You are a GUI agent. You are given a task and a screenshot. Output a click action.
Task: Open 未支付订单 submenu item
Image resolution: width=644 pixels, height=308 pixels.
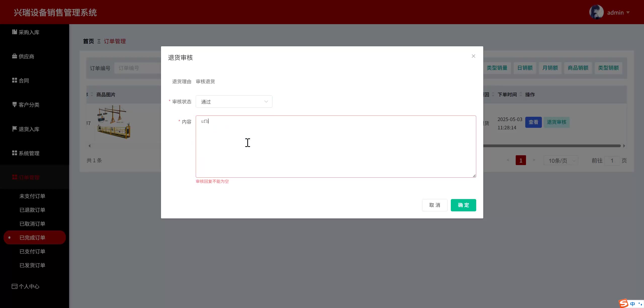coord(32,196)
